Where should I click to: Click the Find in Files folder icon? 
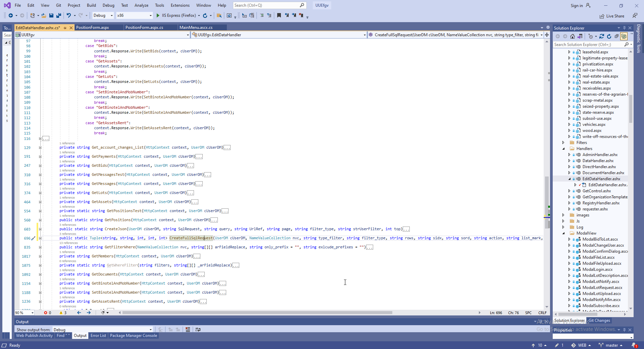coord(219,15)
